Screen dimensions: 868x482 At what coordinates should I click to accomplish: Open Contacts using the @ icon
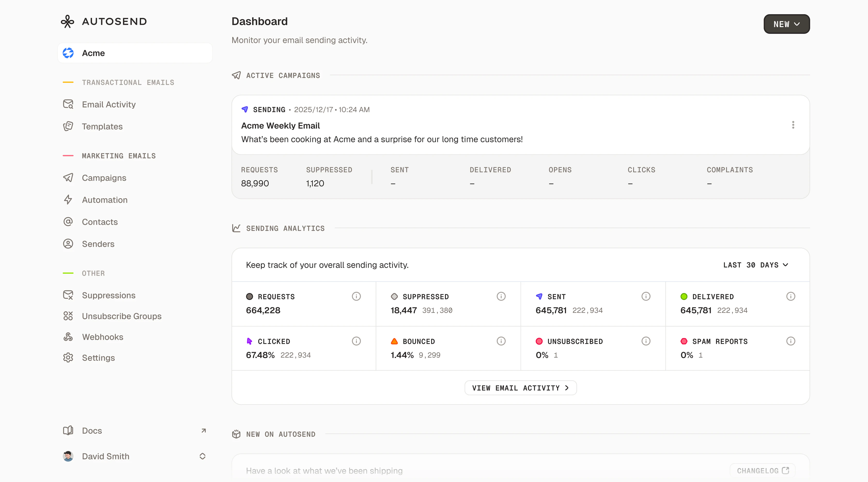[68, 222]
